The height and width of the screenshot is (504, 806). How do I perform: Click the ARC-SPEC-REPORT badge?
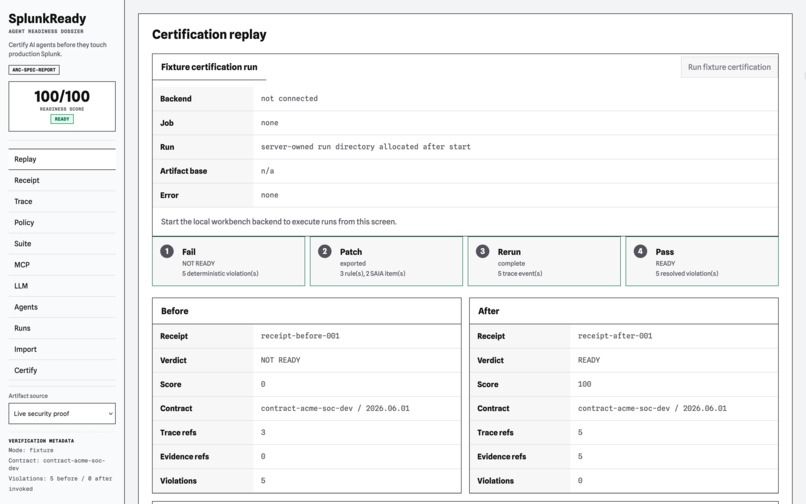point(34,69)
